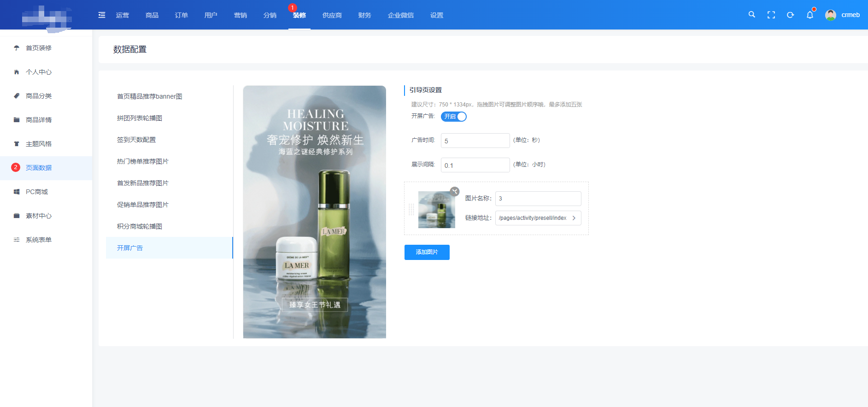The height and width of the screenshot is (407, 868).
Task: Click the 引导页设置 section heading
Action: pos(426,90)
